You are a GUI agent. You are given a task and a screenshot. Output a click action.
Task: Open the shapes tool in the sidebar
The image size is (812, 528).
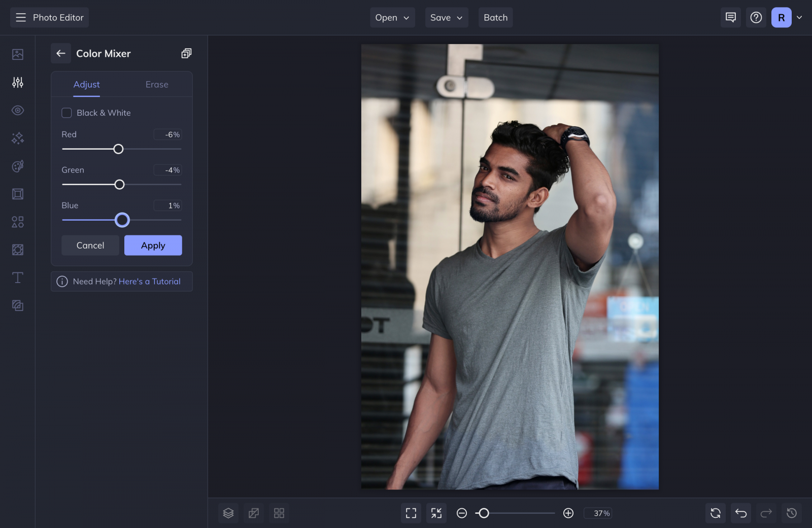coord(18,222)
